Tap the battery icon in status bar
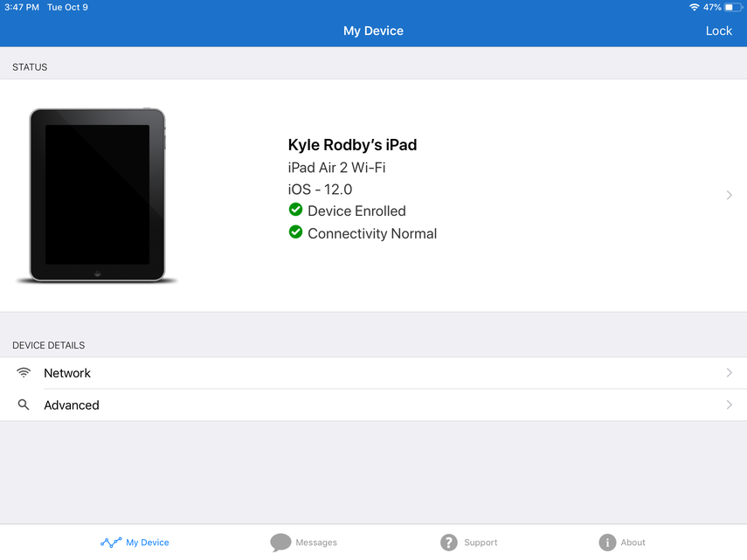Image resolution: width=747 pixels, height=560 pixels. (x=734, y=7)
